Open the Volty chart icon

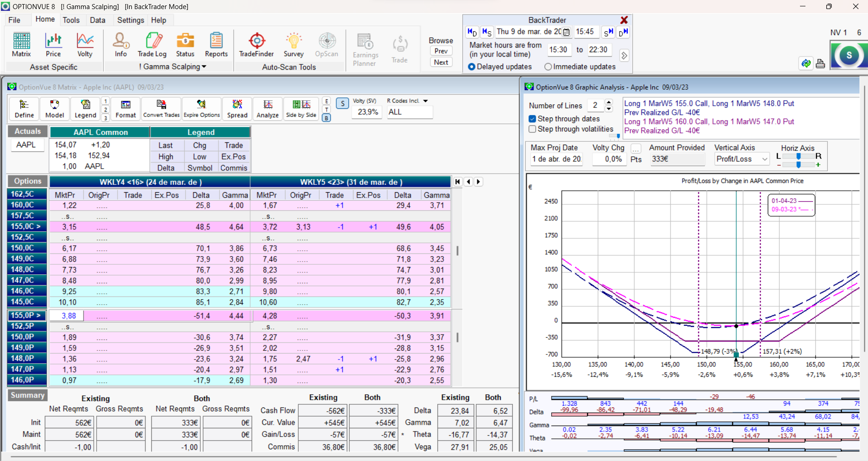[x=85, y=45]
